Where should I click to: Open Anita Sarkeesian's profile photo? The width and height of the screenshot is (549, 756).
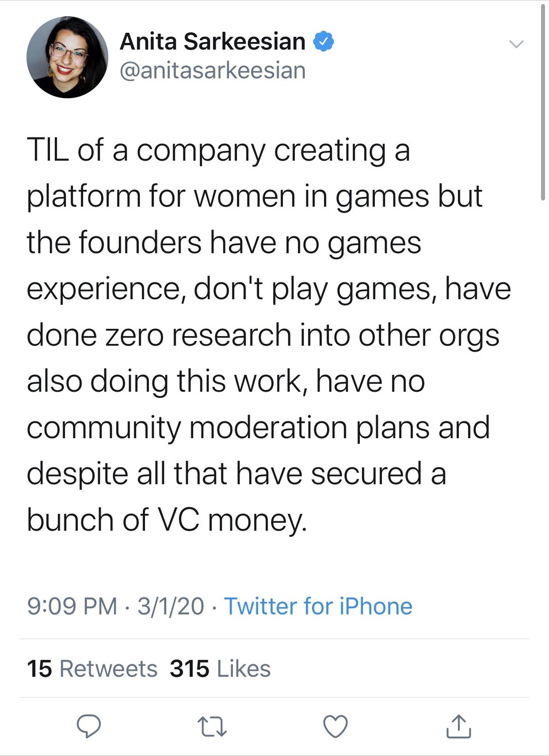click(67, 57)
